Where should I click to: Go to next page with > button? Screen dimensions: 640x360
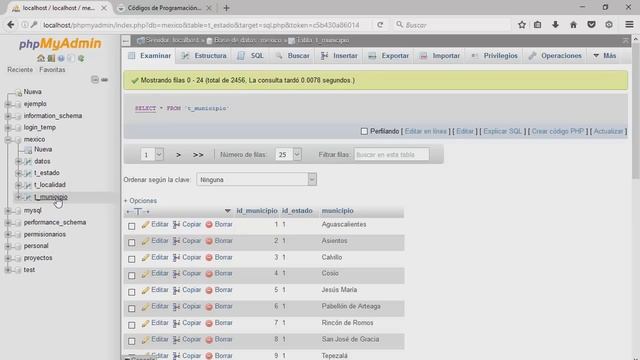[x=178, y=155]
